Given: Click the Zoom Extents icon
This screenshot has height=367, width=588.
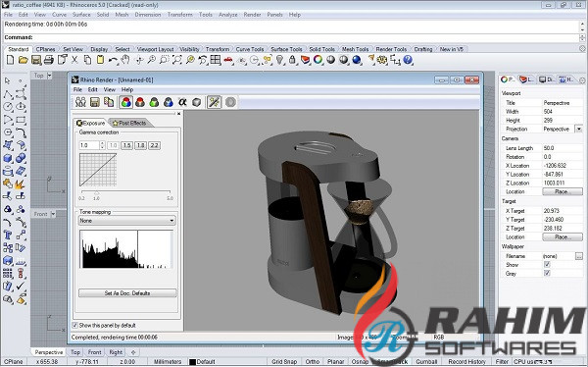Looking at the screenshot, I should point(177,60).
